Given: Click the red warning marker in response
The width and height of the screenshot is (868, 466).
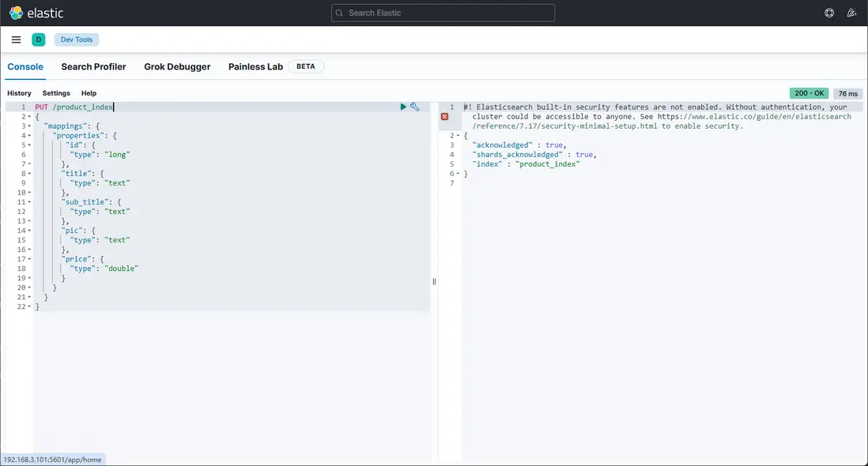Looking at the screenshot, I should click(444, 117).
